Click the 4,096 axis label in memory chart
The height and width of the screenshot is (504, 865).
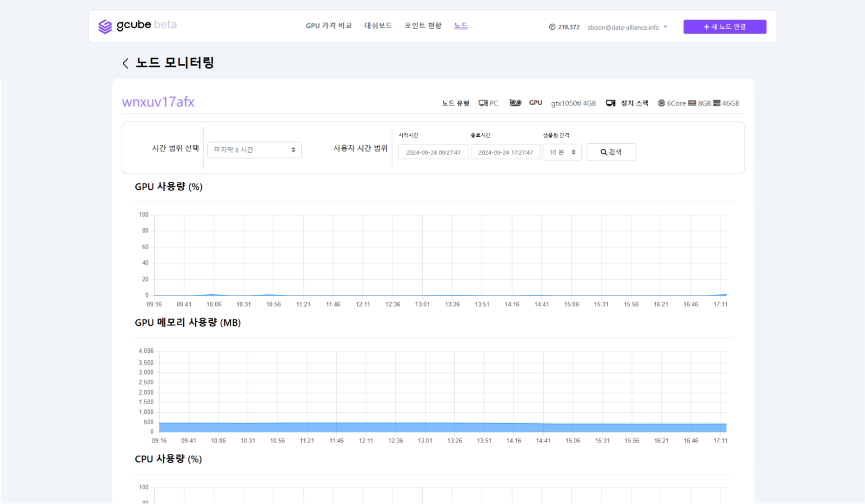[x=146, y=351]
